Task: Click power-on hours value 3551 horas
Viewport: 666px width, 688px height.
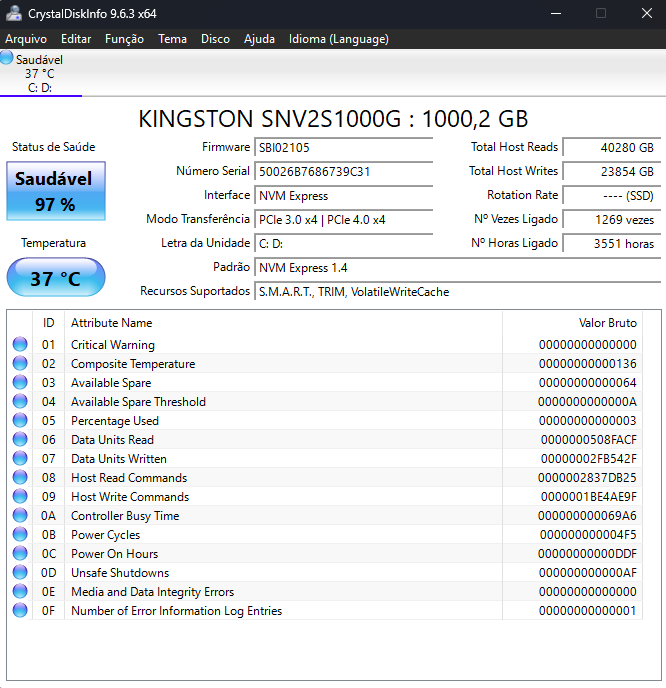Action: point(612,244)
